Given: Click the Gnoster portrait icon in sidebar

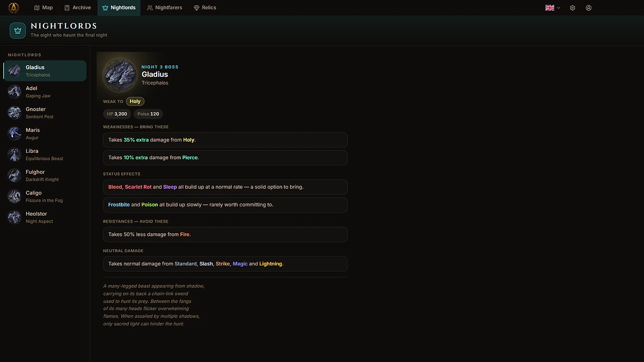Looking at the screenshot, I should point(14,113).
